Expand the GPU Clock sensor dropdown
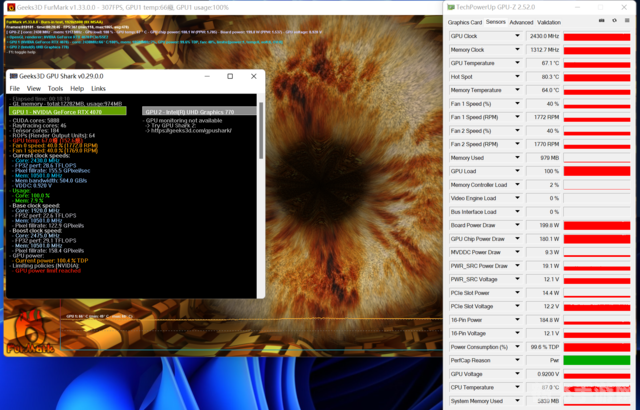Screen dimensions: 640x410 click(517, 36)
